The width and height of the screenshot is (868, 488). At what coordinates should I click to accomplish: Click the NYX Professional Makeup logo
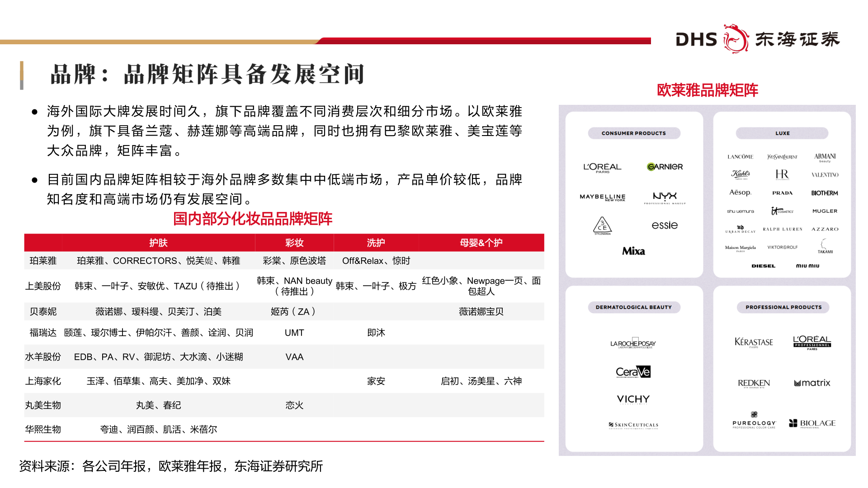pyautogui.click(x=664, y=198)
